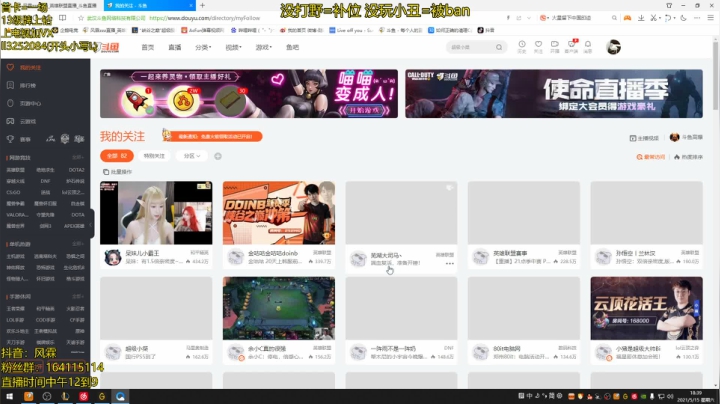
Task: Click the game controller icon in browser toolbar
Action: click(x=627, y=18)
